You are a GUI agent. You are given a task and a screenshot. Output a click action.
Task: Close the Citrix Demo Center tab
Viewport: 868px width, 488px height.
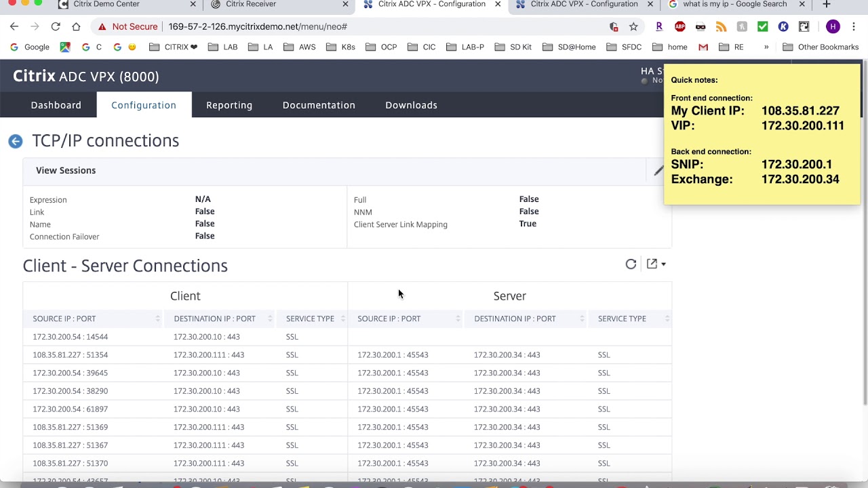pyautogui.click(x=193, y=4)
